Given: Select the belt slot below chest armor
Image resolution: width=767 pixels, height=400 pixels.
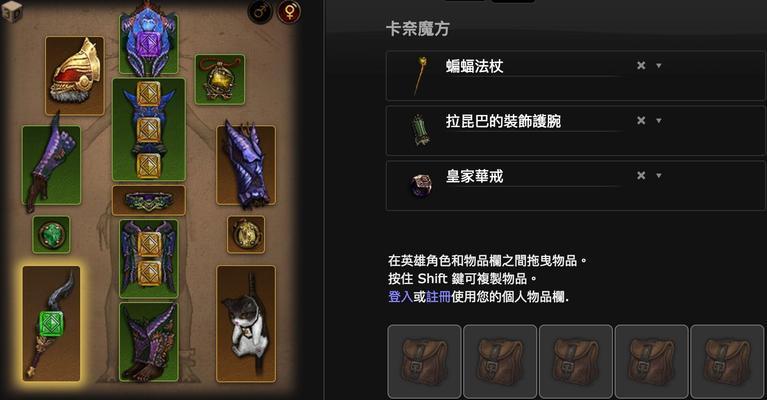Looking at the screenshot, I should coord(149,200).
